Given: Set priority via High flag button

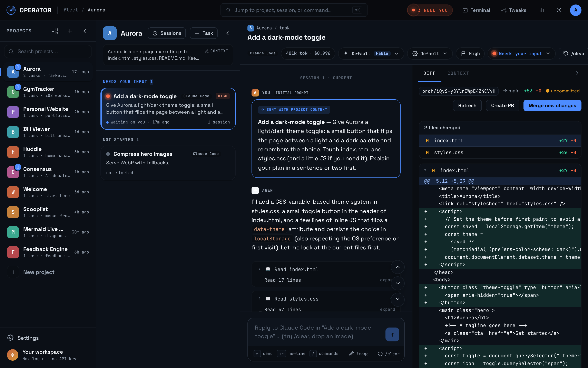Looking at the screenshot, I should coord(470,54).
